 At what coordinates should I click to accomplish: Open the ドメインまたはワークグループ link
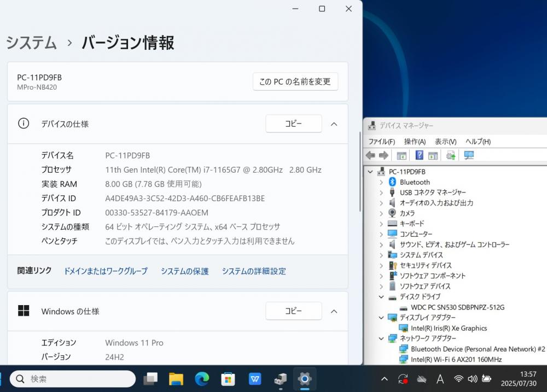106,271
